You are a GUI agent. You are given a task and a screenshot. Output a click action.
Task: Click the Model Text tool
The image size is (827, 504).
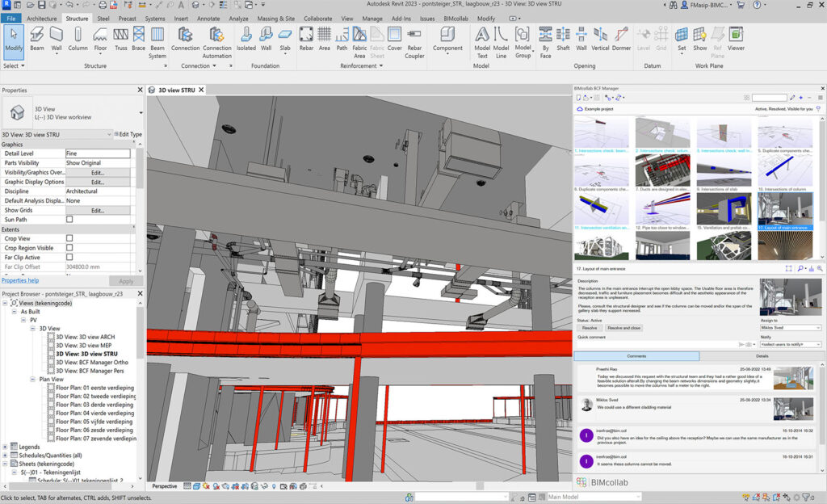click(x=482, y=42)
